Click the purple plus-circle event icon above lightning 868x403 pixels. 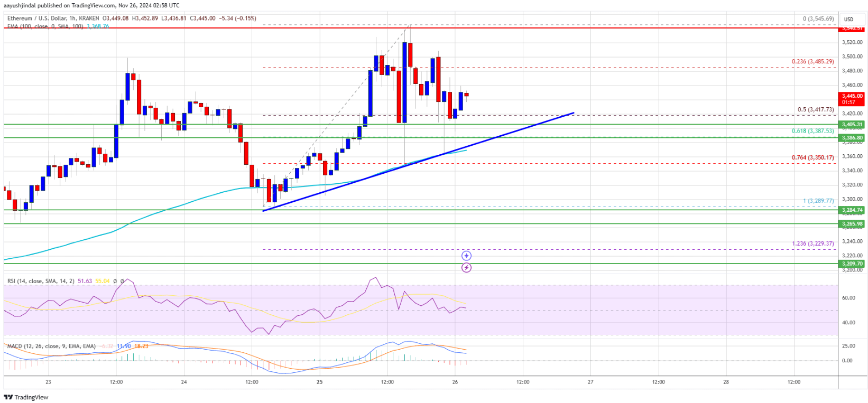click(x=466, y=256)
